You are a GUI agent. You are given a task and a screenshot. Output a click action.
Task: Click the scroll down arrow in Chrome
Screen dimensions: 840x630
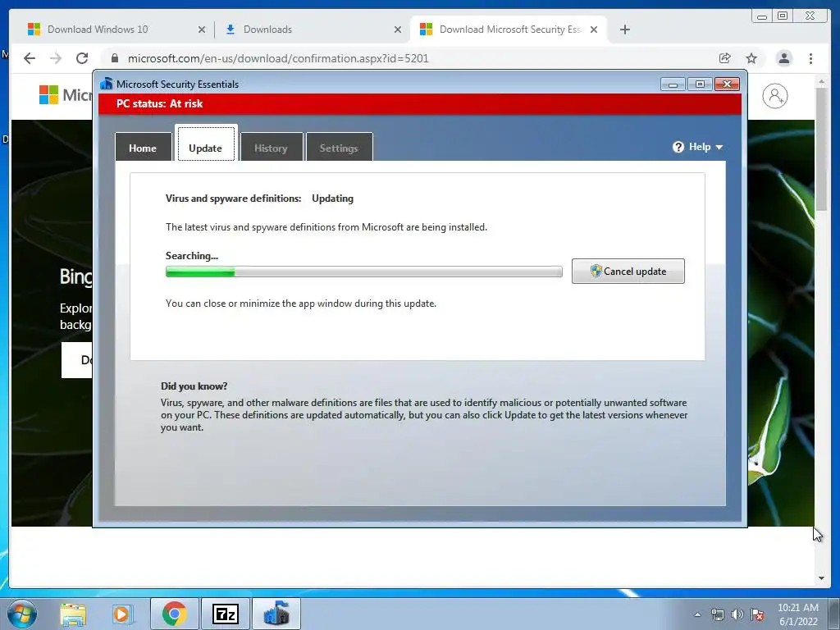pyautogui.click(x=821, y=578)
